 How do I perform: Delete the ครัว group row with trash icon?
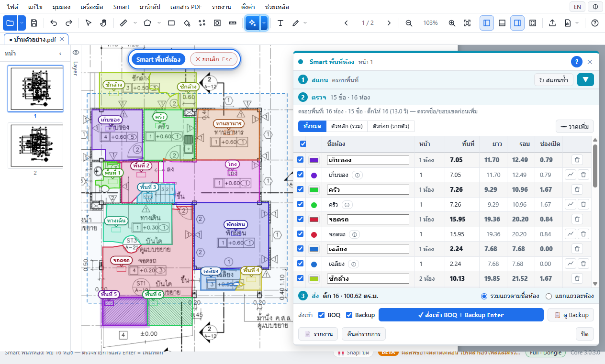point(577,189)
